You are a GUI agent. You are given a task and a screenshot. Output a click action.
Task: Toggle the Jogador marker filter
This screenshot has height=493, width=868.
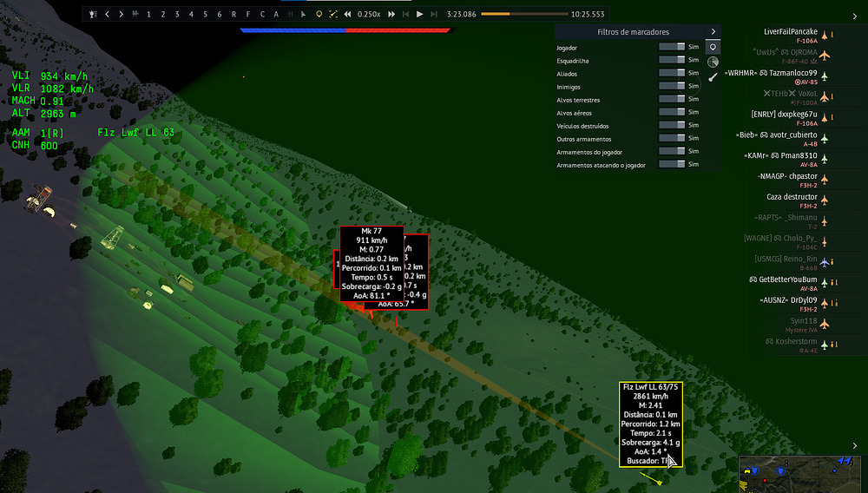(x=672, y=47)
